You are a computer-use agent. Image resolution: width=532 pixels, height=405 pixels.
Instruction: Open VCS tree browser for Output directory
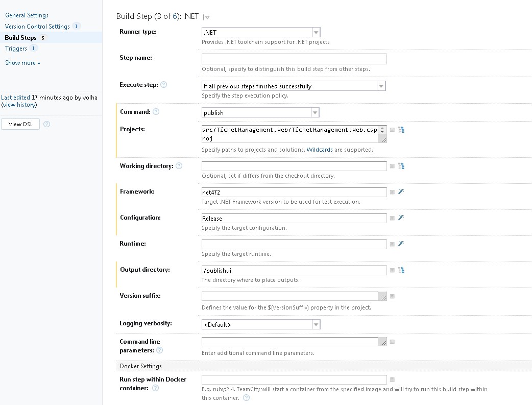(401, 270)
